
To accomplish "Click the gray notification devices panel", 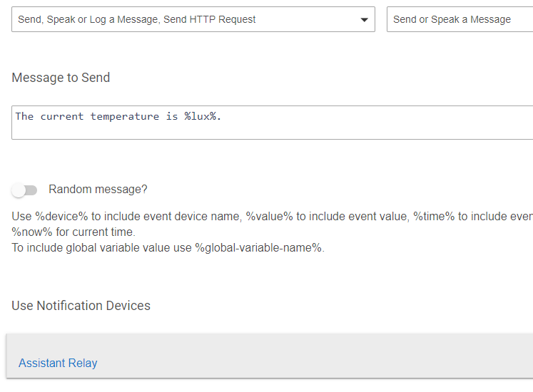I will (270, 356).
